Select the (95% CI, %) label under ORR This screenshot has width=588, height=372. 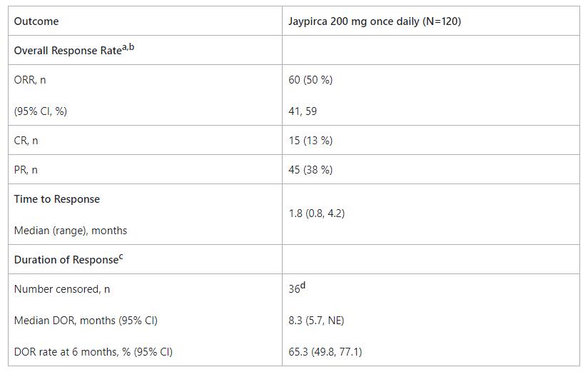pyautogui.click(x=41, y=111)
